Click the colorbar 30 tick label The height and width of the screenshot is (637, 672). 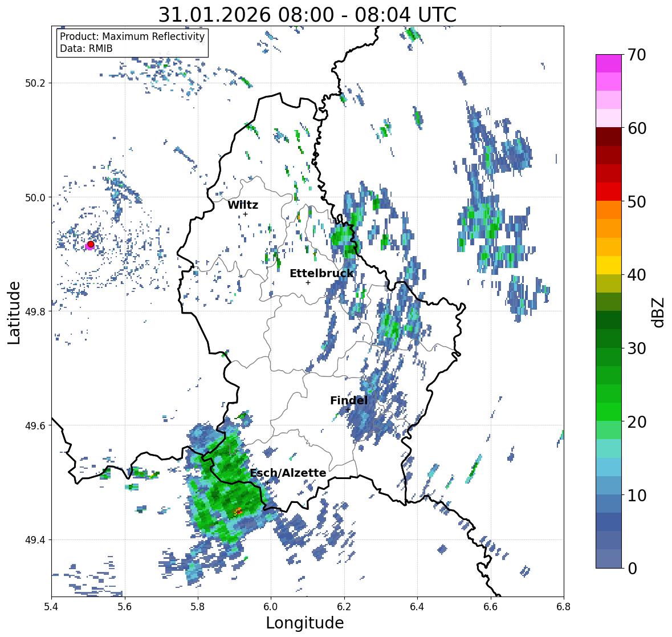(x=637, y=348)
